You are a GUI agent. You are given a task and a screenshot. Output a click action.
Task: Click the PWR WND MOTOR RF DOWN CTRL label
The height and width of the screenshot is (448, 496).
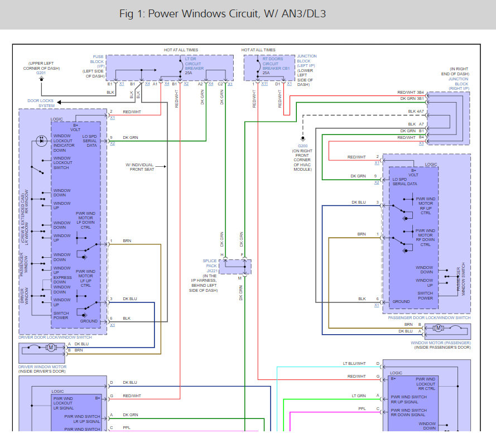[426, 238]
